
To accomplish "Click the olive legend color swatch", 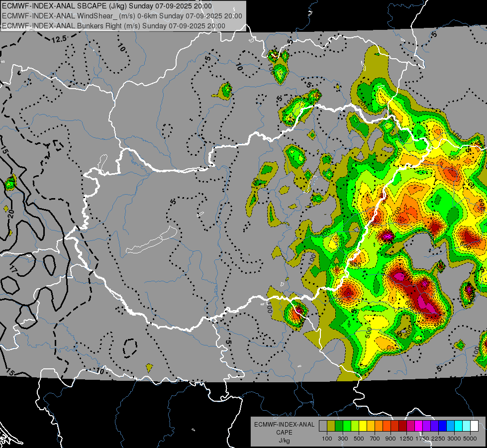I will [x=331, y=426].
